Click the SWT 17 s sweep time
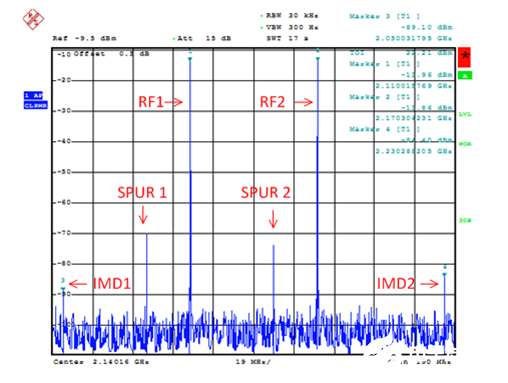Viewport: 508px width, 383px height. click(x=287, y=38)
